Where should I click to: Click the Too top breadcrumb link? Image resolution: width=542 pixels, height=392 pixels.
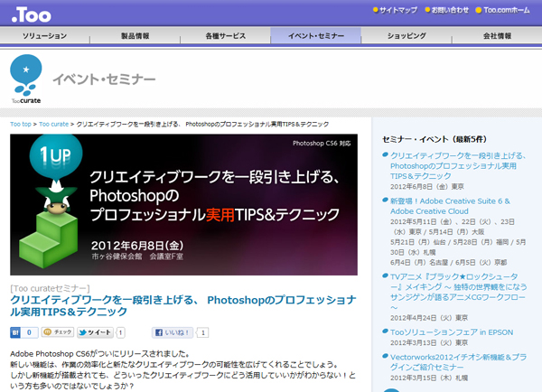(x=21, y=123)
